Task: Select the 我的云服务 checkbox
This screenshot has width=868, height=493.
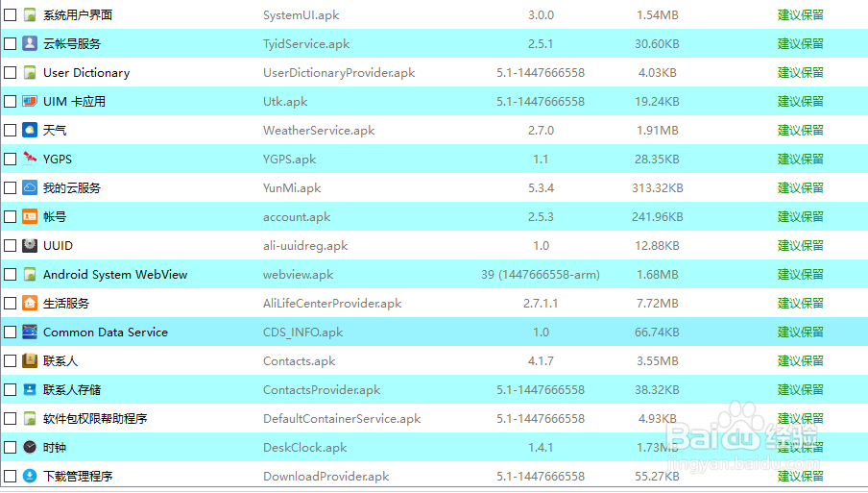Action: pos(10,187)
